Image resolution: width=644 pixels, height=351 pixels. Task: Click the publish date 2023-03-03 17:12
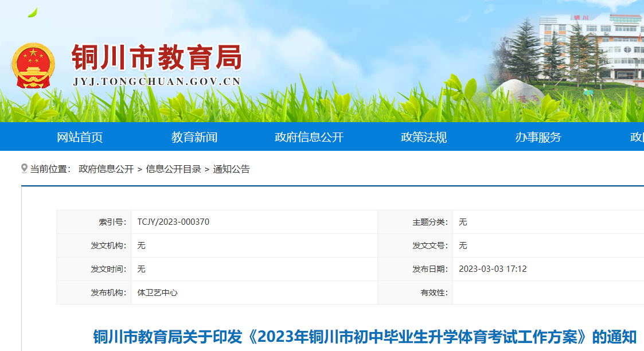tap(493, 269)
